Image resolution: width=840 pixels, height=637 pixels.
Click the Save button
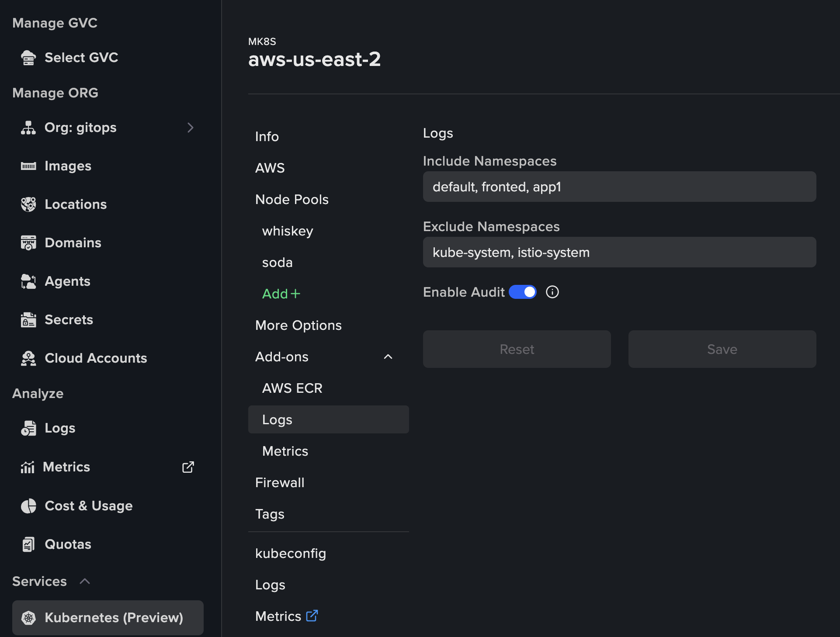point(722,349)
